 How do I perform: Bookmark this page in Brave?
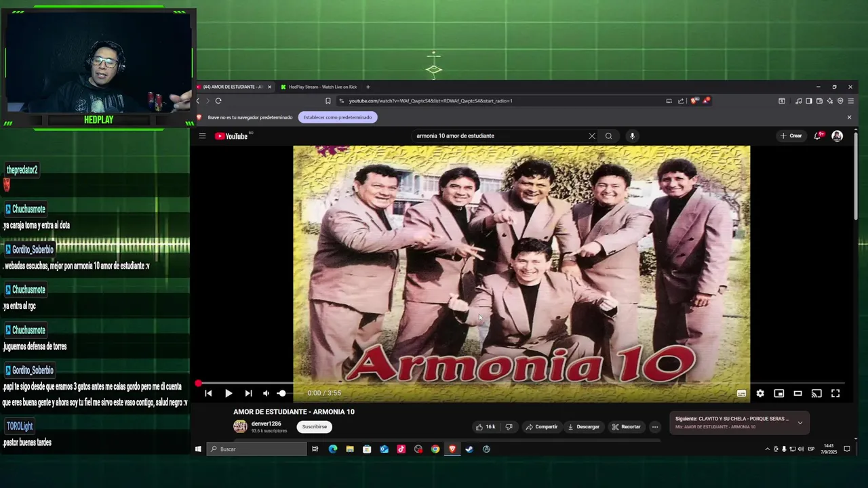pos(328,101)
